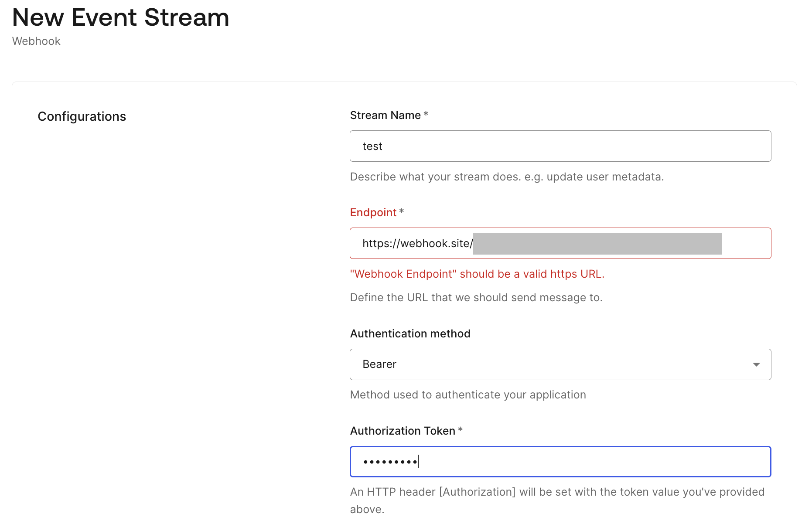Click the Stream Name field label

385,115
